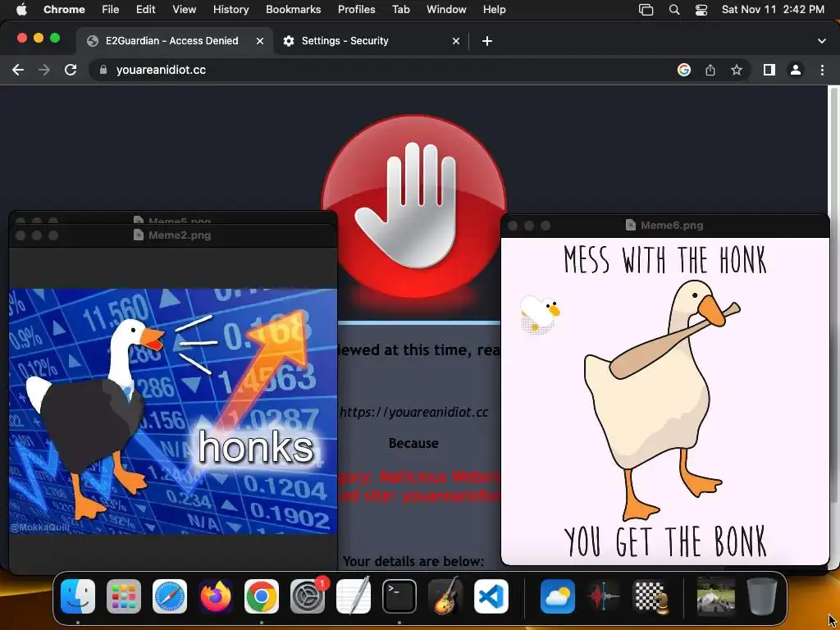The image size is (840, 630).
Task: Open a new tab with the plus button
Action: (x=487, y=41)
